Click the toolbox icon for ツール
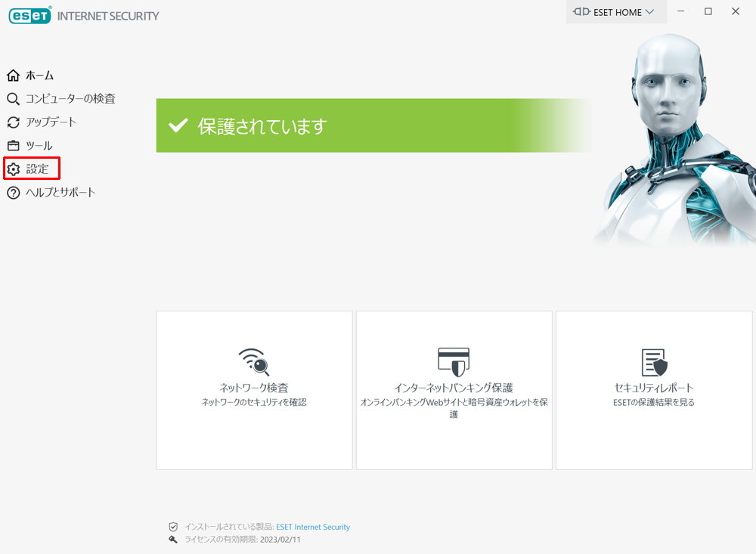 click(x=13, y=146)
